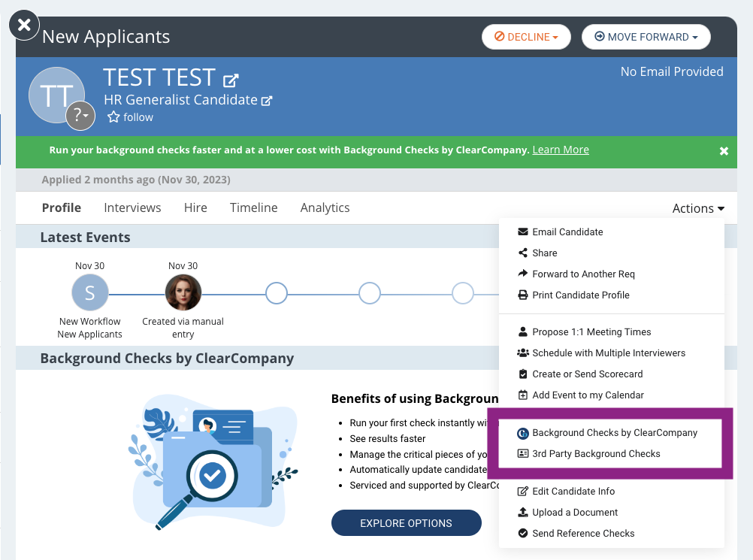Image resolution: width=753 pixels, height=560 pixels.
Task: Select Propose 1:1 Meeting Times
Action: [611, 332]
